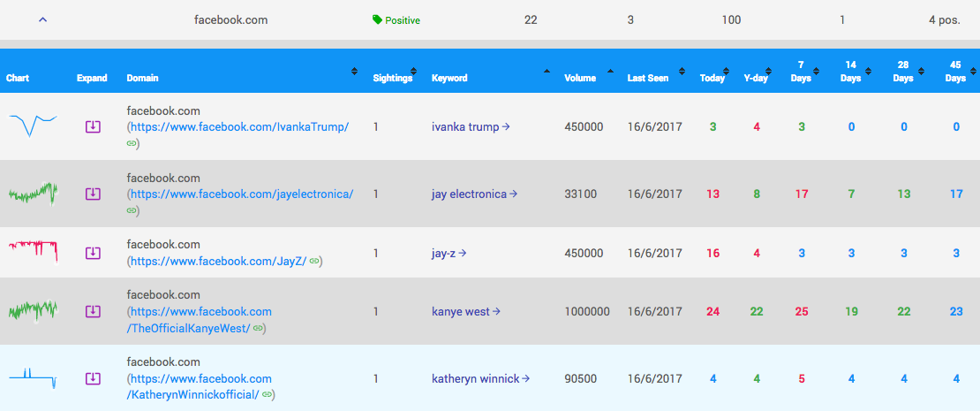Image resolution: width=980 pixels, height=411 pixels.
Task: Open the JayZ Facebook URL
Action: [x=218, y=261]
